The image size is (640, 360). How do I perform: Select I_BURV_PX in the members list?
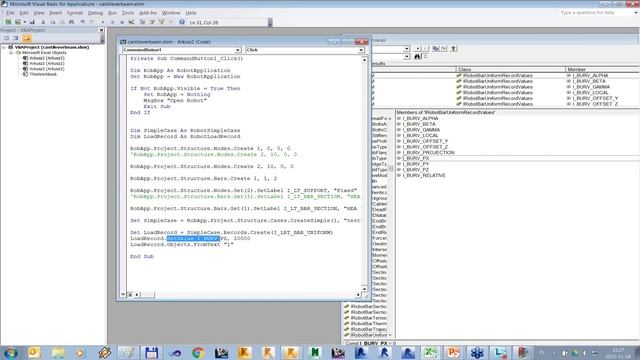click(x=416, y=158)
